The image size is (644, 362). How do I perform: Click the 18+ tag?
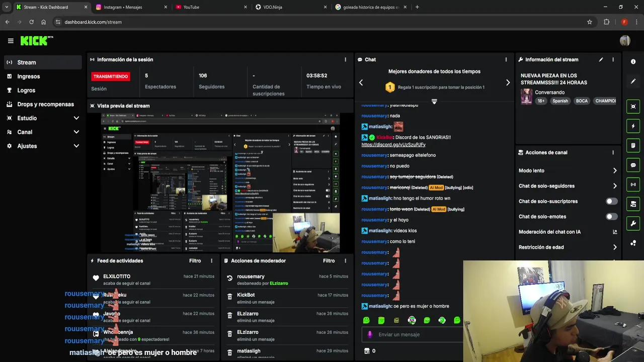541,101
